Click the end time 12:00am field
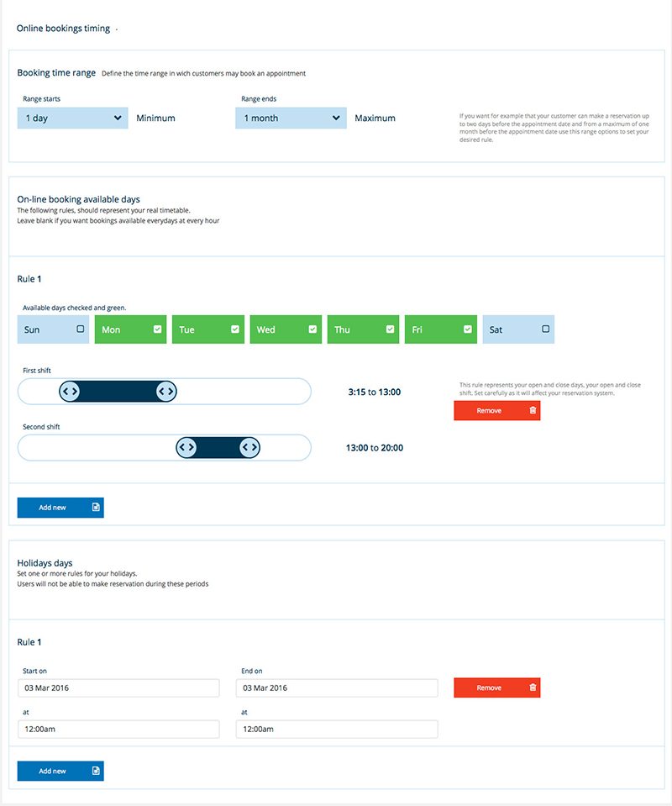 tap(337, 730)
